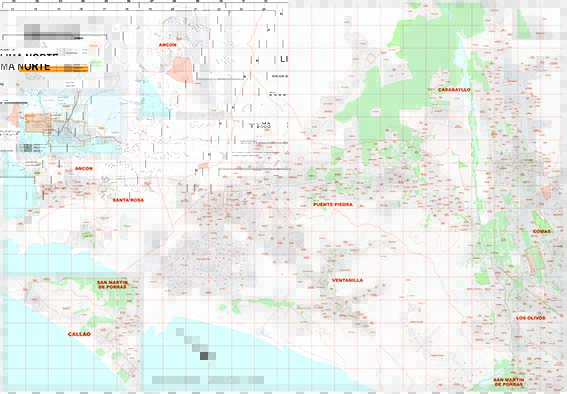Screen dimensions: 567x394
Task: Click the scale ruler along the top edge
Action: 144,3
